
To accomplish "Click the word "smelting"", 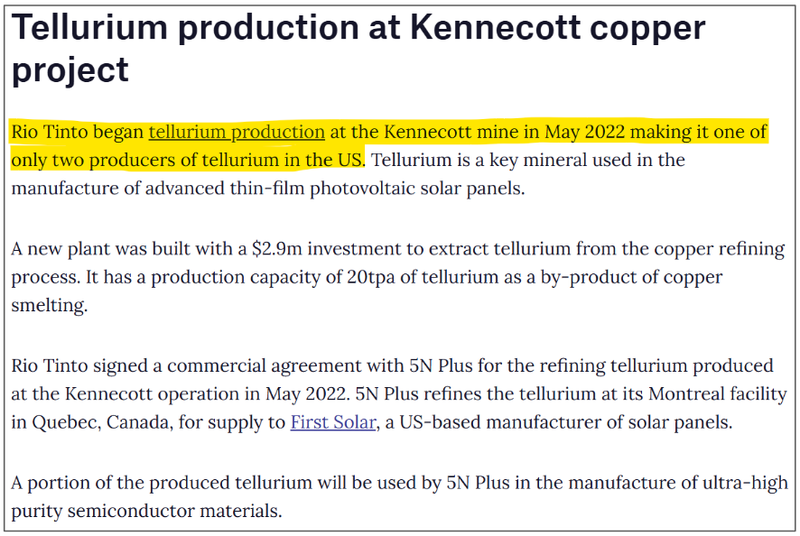I will tap(49, 305).
